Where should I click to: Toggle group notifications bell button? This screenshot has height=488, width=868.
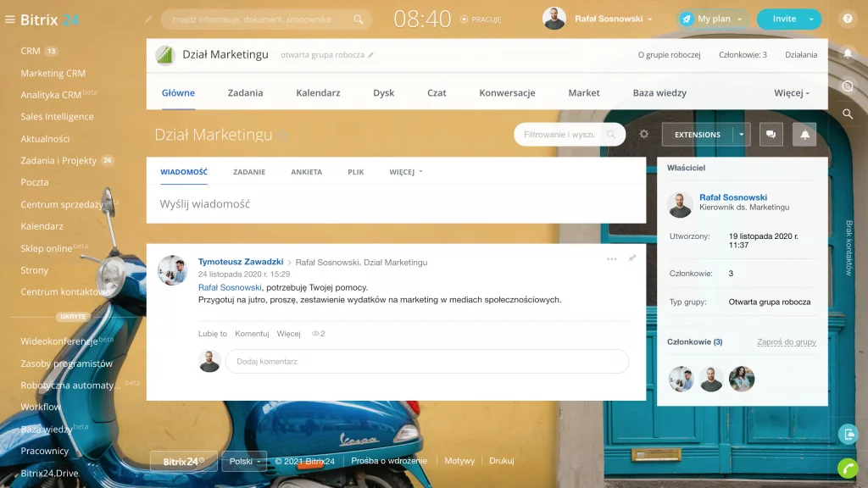click(804, 134)
